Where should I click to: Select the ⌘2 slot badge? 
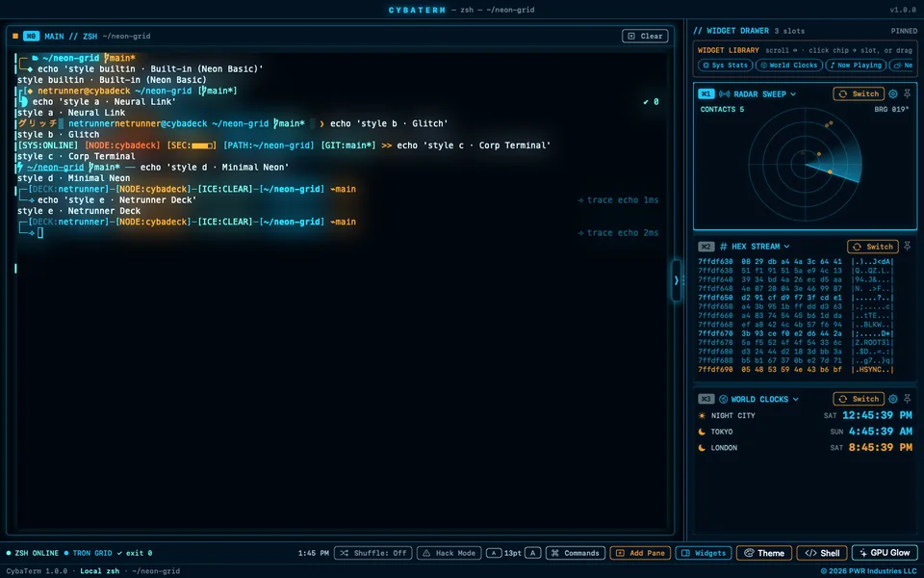[706, 247]
